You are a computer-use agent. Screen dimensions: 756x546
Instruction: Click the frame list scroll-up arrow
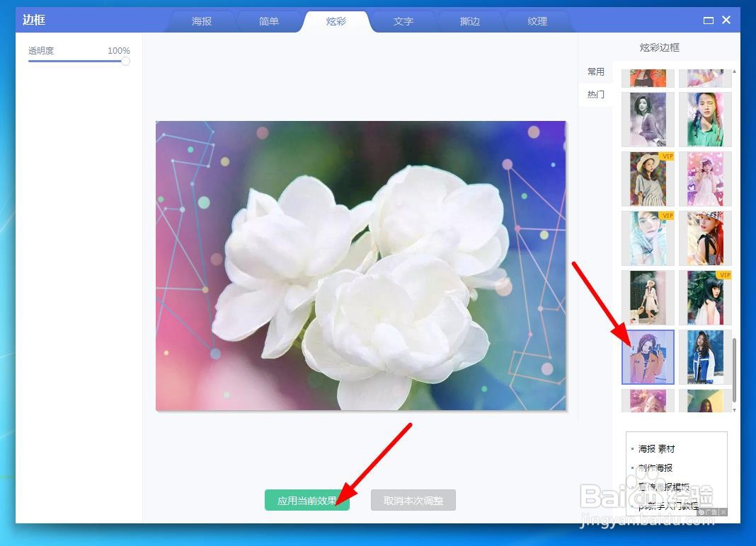click(x=734, y=71)
